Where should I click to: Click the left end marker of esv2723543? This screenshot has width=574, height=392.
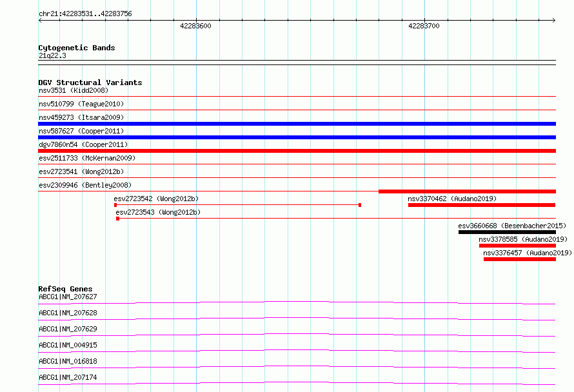click(x=117, y=219)
